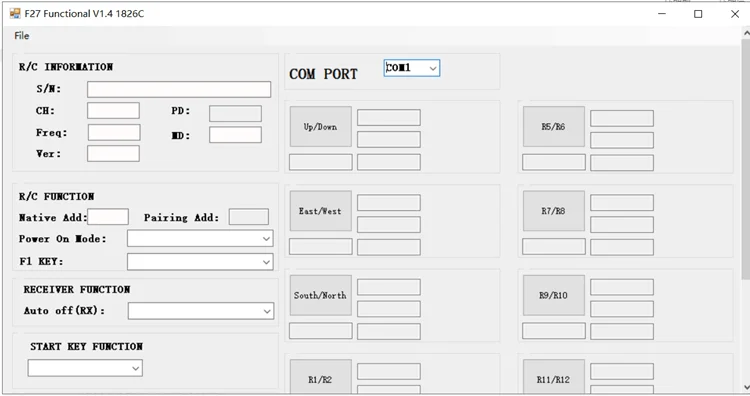Screen dimensions: 750x396
Task: Click the vertical scrollbar down arrow
Action: click(x=746, y=387)
